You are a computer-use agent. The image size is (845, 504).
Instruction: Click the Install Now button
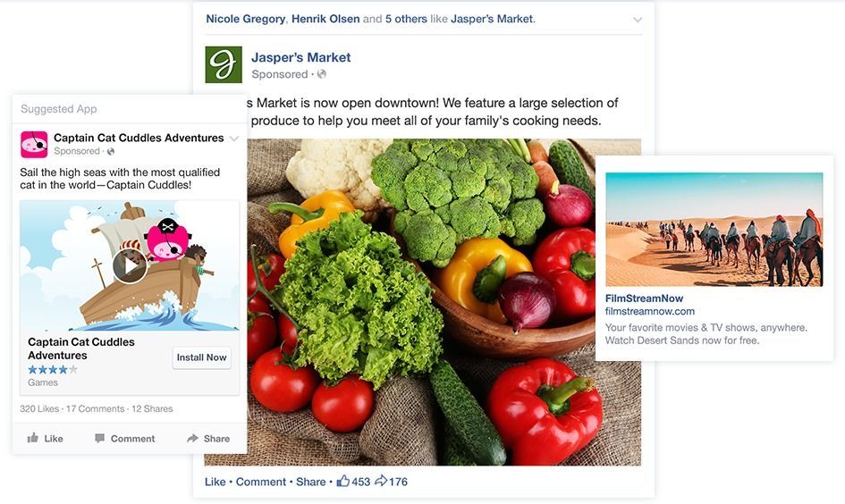point(201,357)
